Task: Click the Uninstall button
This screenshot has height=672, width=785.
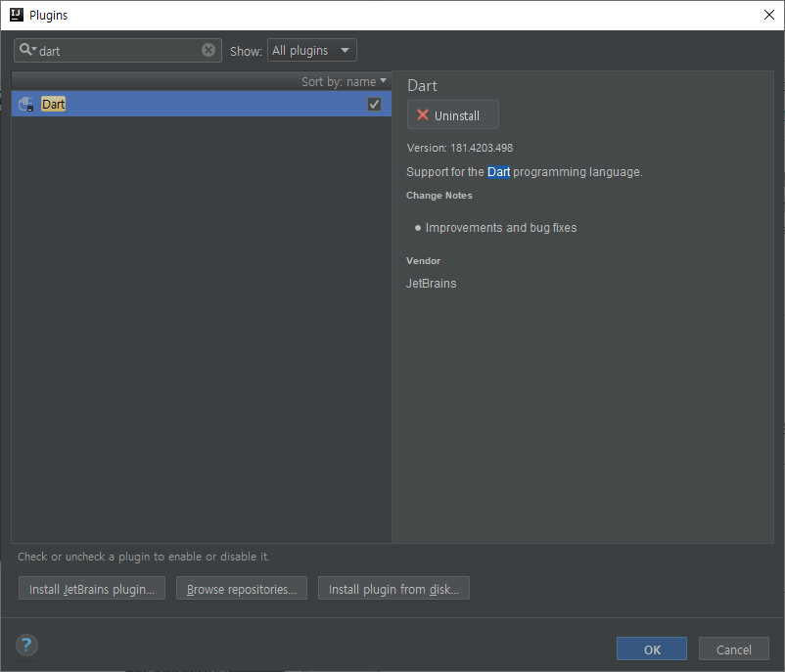Action: [x=452, y=115]
